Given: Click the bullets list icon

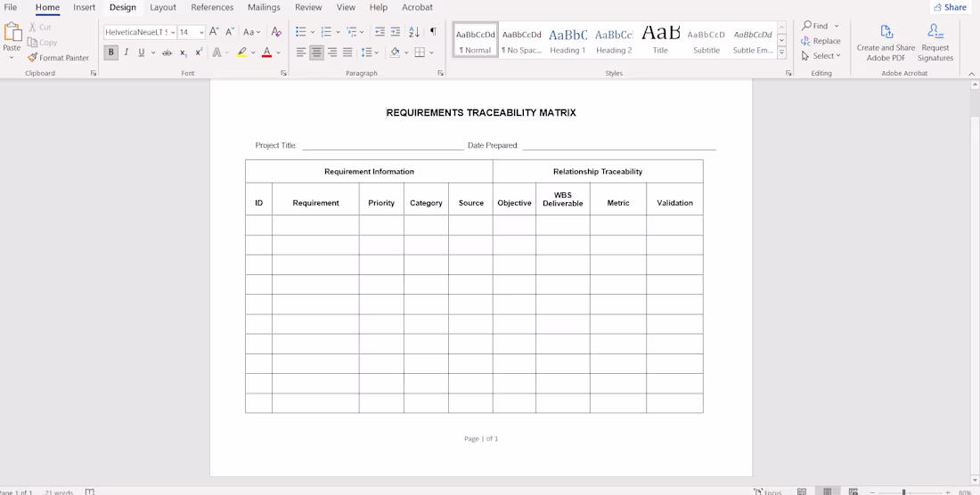Looking at the screenshot, I should pos(300,32).
